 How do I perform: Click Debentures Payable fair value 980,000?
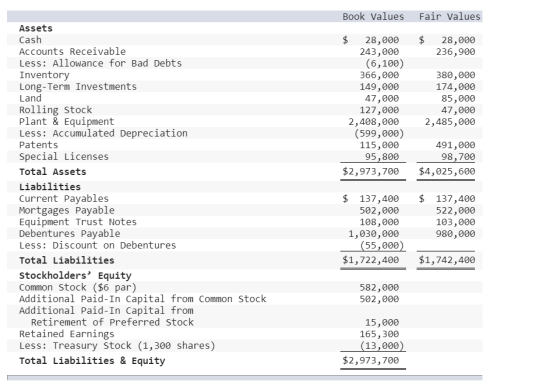[x=455, y=234]
